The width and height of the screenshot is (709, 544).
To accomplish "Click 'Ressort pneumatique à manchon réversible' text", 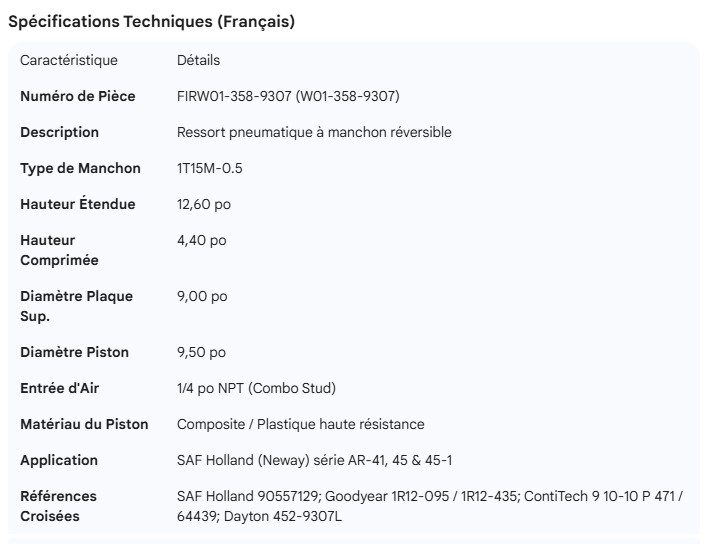I will point(314,132).
